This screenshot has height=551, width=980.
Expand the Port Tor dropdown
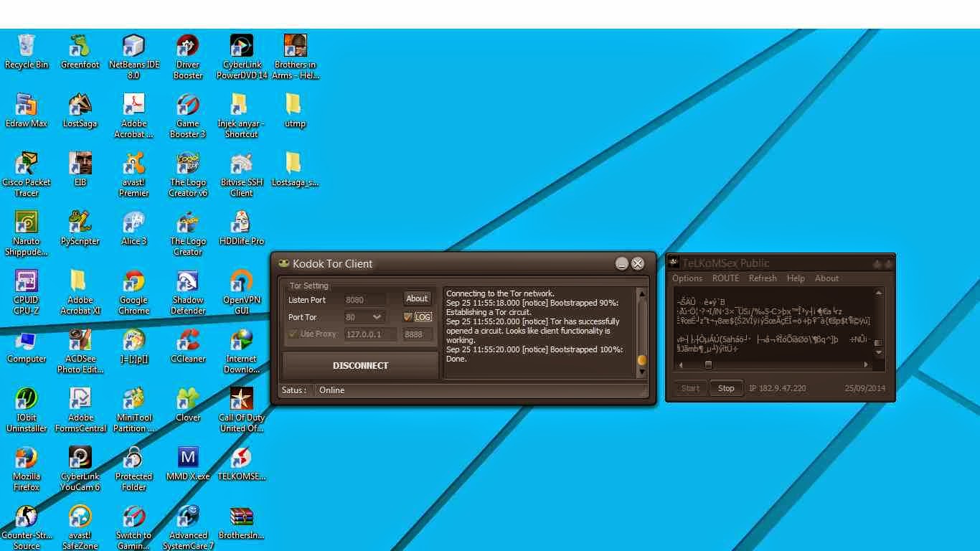coord(377,316)
